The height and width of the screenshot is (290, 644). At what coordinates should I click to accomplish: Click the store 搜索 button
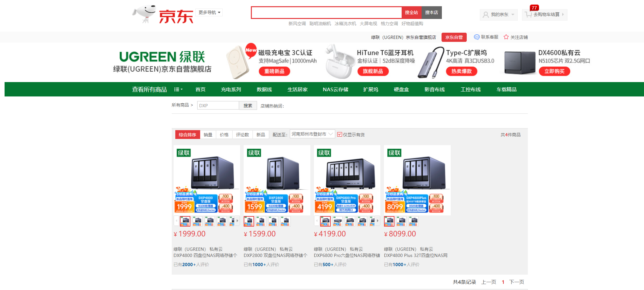[x=248, y=106]
